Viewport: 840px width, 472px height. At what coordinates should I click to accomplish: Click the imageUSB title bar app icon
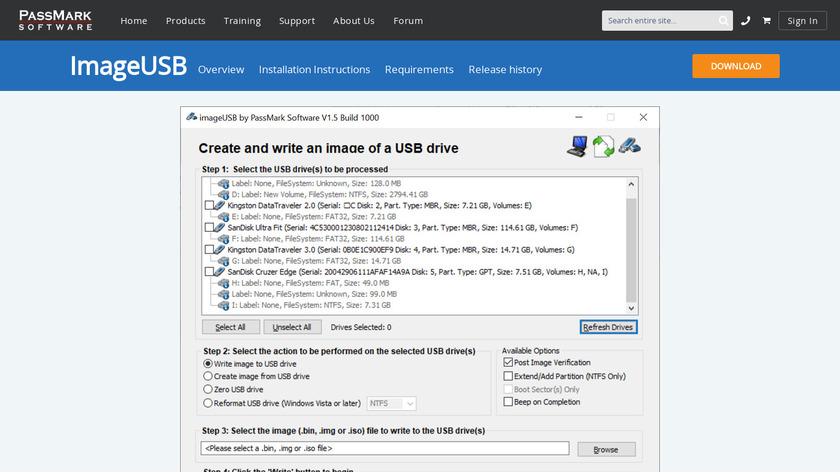click(x=191, y=117)
